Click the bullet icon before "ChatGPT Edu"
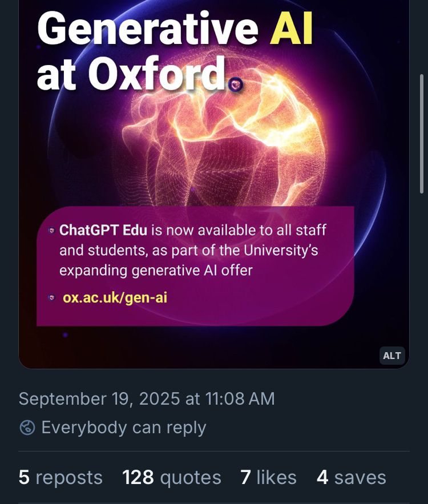Image resolution: width=428 pixels, height=504 pixels. 51,230
